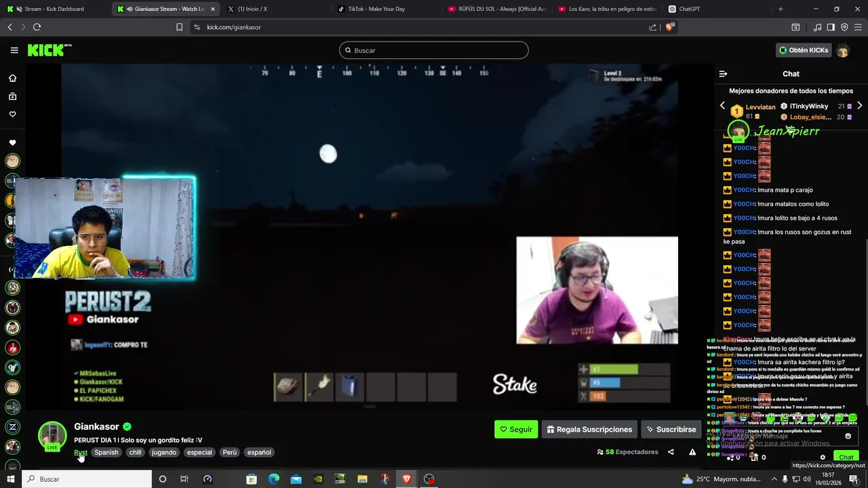Open chat settings gear
The image size is (868, 488).
point(823,457)
